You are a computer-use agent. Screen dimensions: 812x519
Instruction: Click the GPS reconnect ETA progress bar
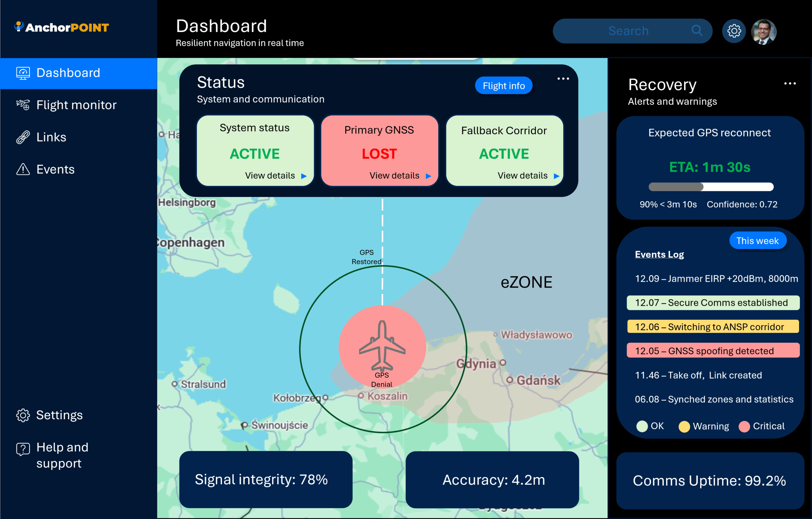pos(711,187)
